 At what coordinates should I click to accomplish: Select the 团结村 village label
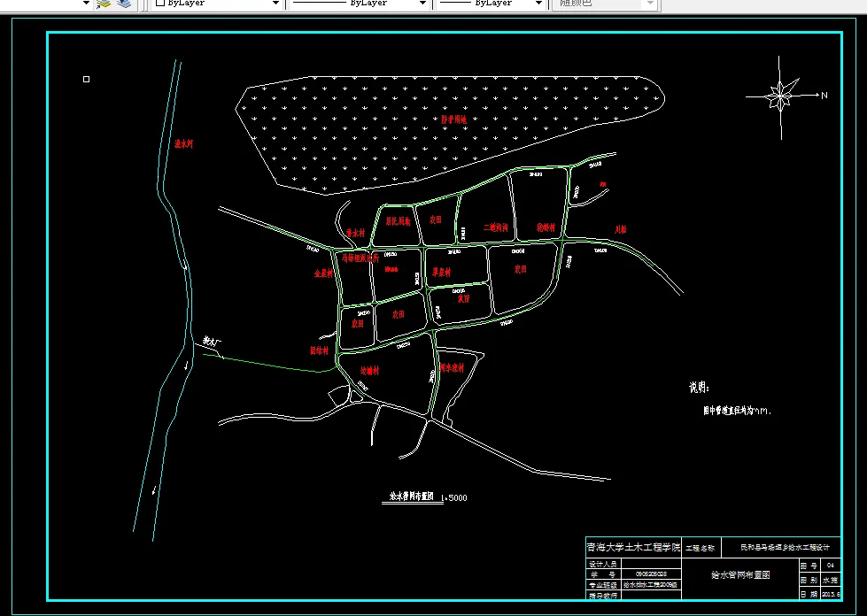[319, 350]
